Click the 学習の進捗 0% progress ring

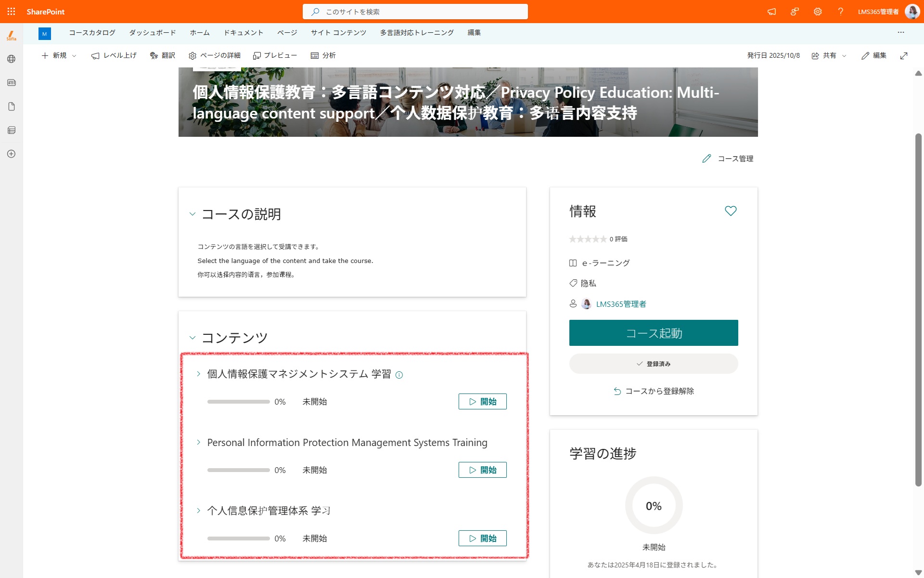click(x=654, y=506)
